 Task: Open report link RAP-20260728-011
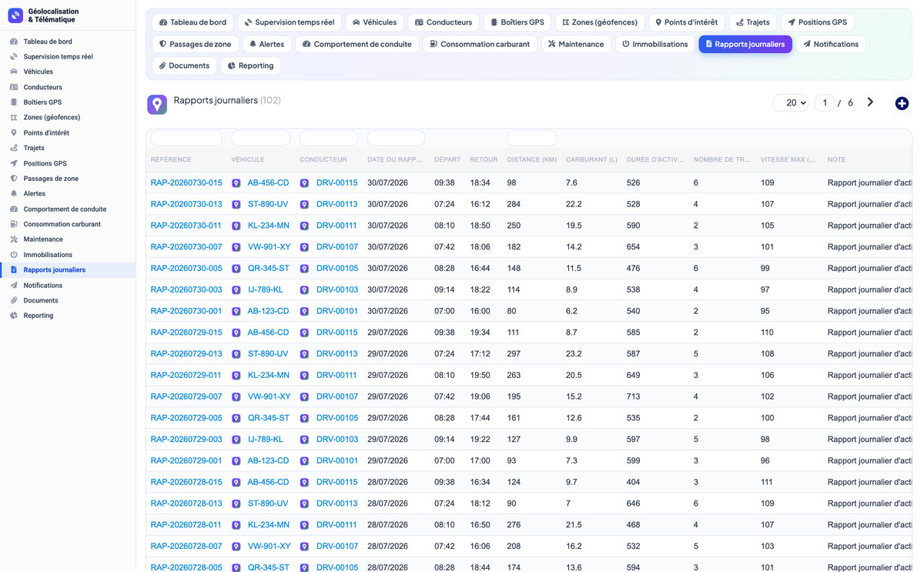point(186,525)
